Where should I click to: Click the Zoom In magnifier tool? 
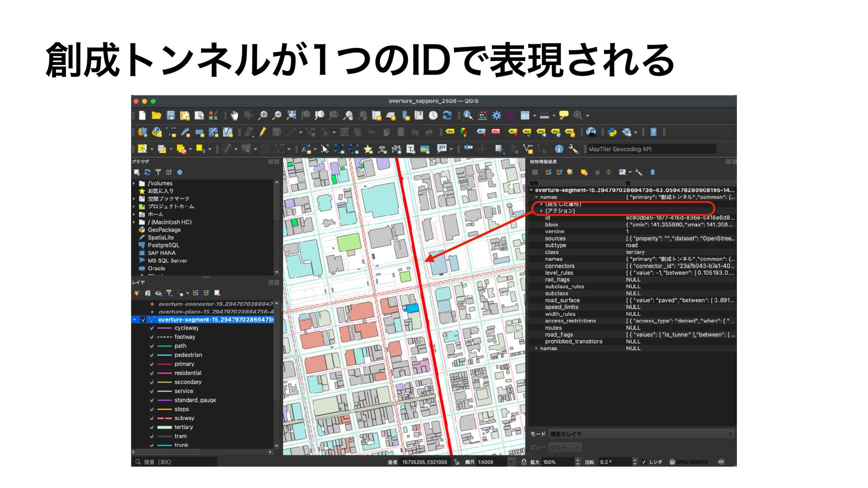263,116
